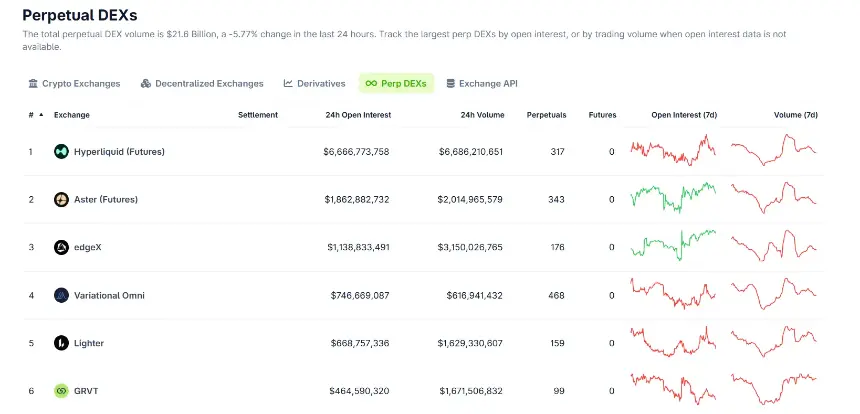Click the Variational Omni logo icon
Image resolution: width=860 pixels, height=414 pixels.
coord(61,295)
